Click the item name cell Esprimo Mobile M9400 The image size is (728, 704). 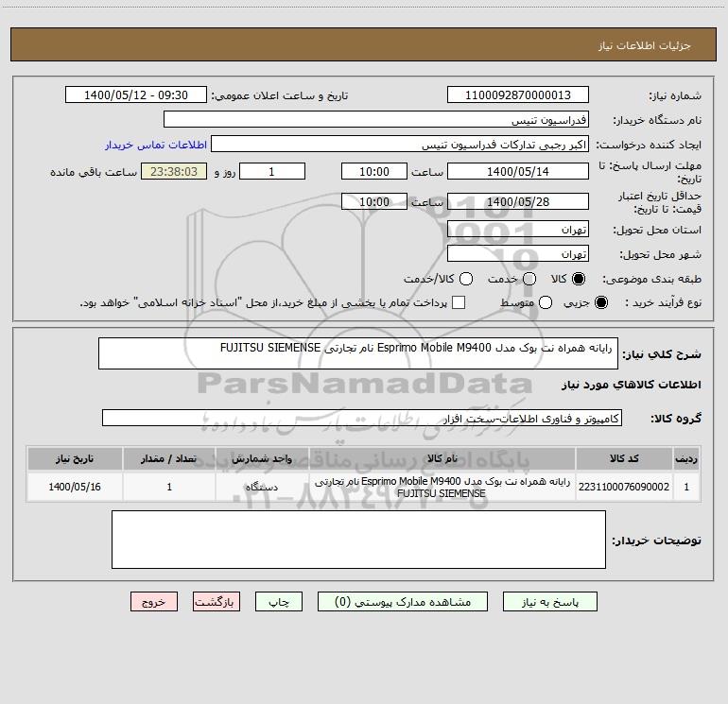pos(442,487)
